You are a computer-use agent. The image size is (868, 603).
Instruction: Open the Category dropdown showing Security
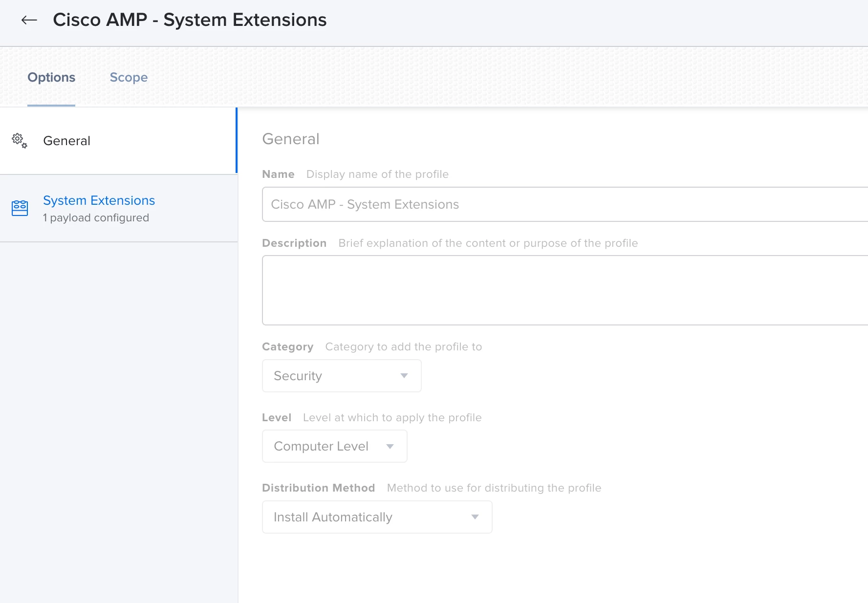tap(342, 376)
